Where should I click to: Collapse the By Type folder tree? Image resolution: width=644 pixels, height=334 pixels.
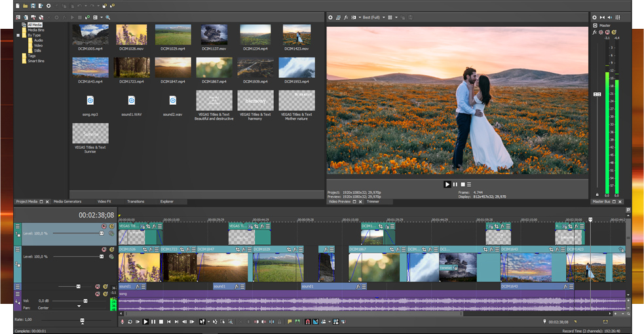tap(18, 35)
